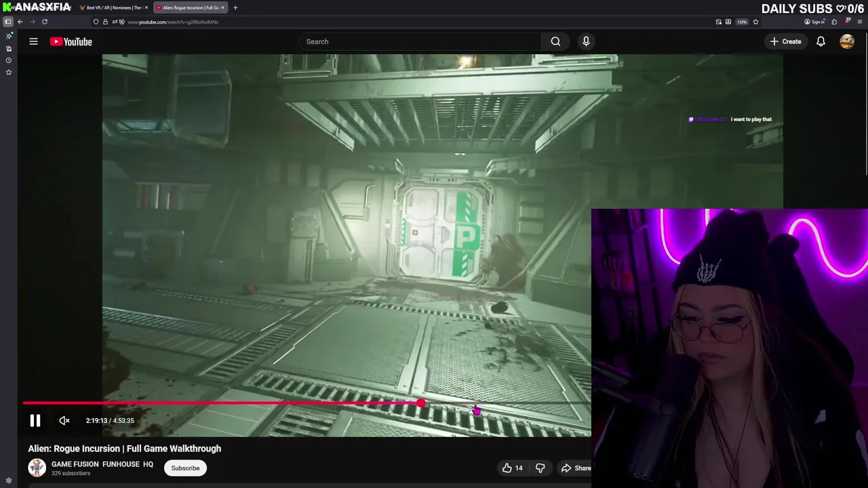Start voice search with the microphone icon
Image resolution: width=868 pixels, height=488 pixels.
click(586, 41)
